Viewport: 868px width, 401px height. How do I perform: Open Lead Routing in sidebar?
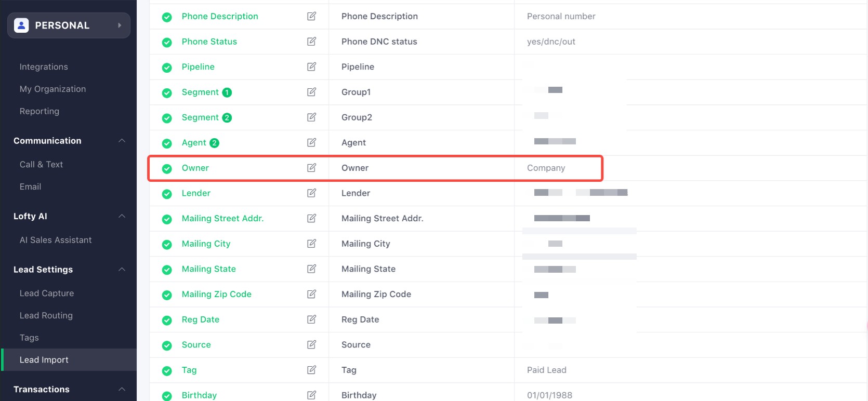pyautogui.click(x=46, y=315)
